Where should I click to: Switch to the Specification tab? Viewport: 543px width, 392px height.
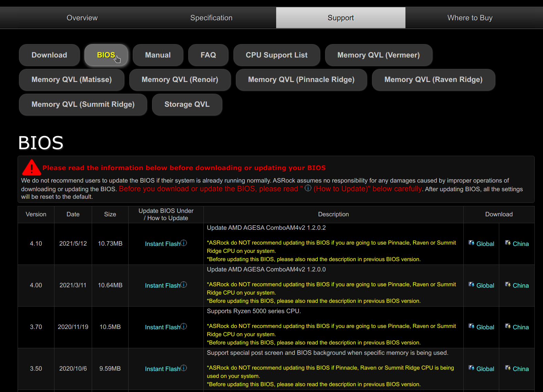211,18
